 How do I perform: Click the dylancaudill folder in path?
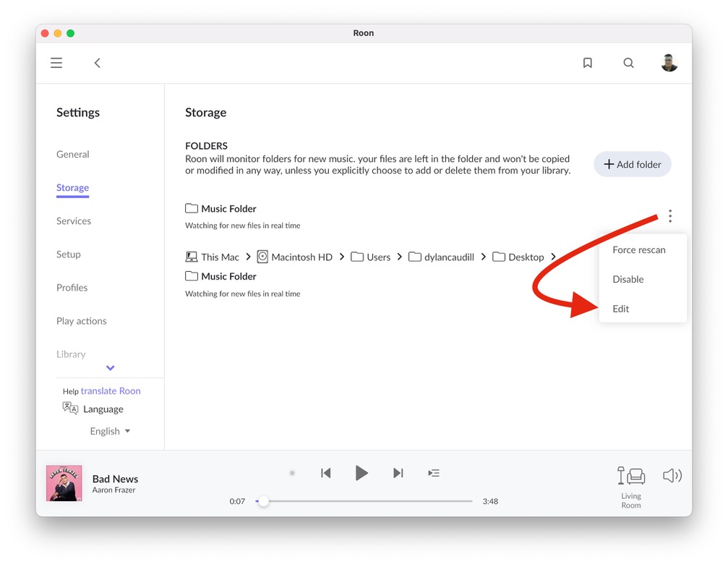(441, 257)
